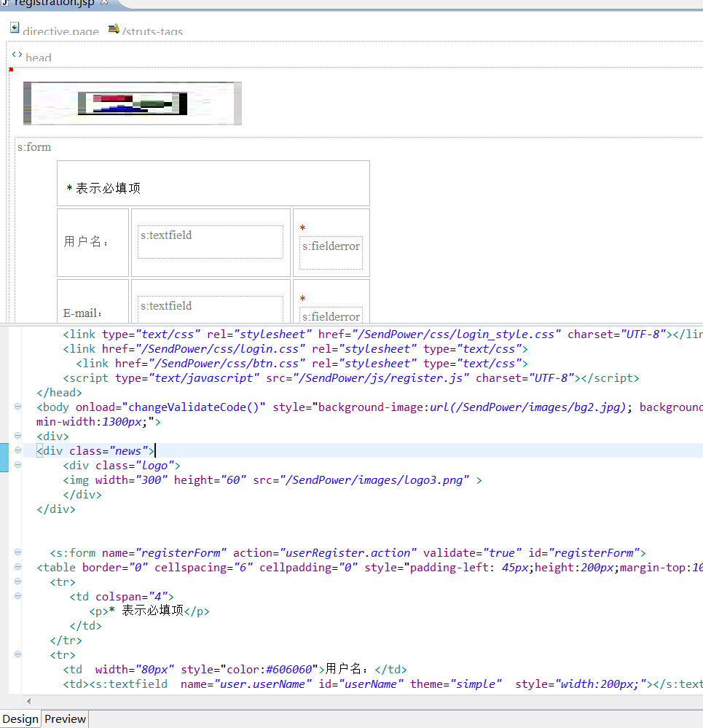Viewport: 703px width, 728px height.
Task: Fold the table border code block
Action: 17,567
